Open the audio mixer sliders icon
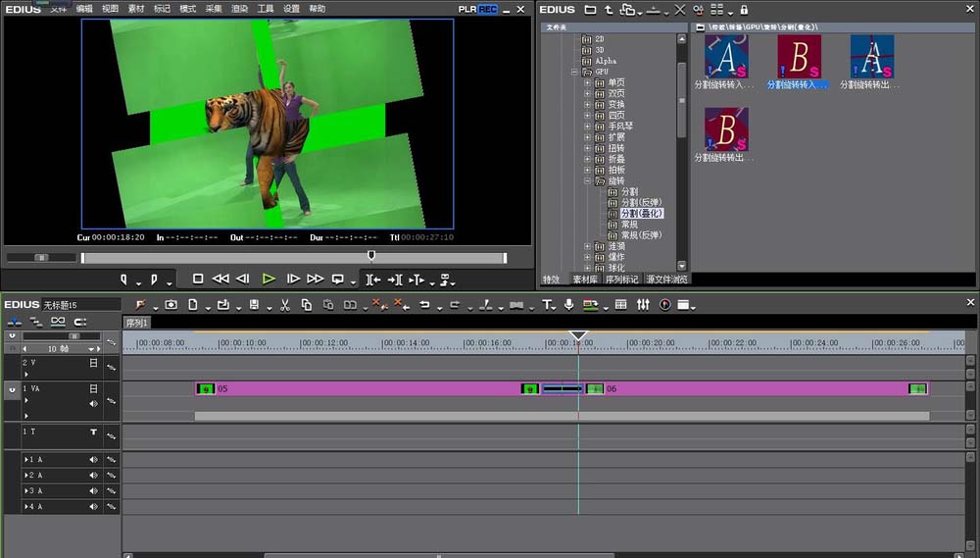The image size is (980, 558). point(643,305)
